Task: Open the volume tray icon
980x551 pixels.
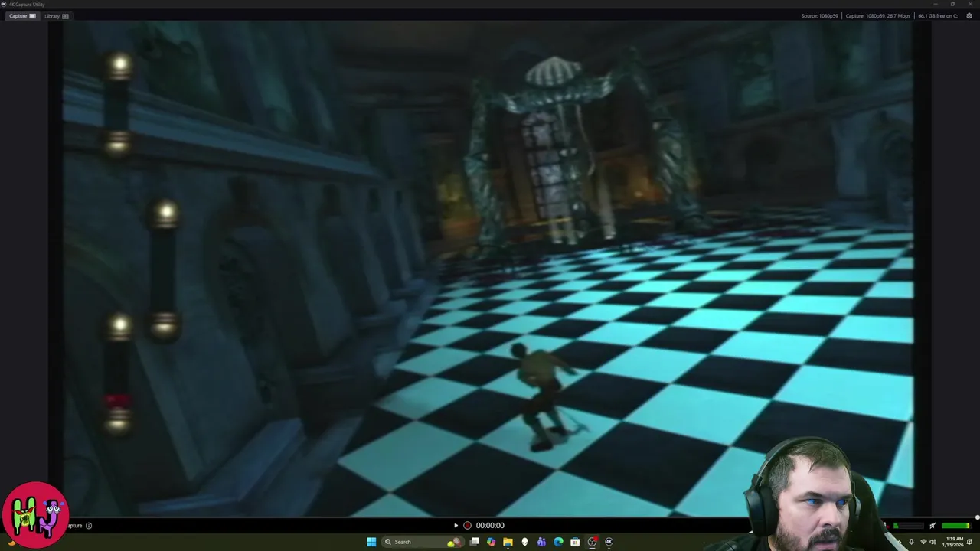Action: 933,542
